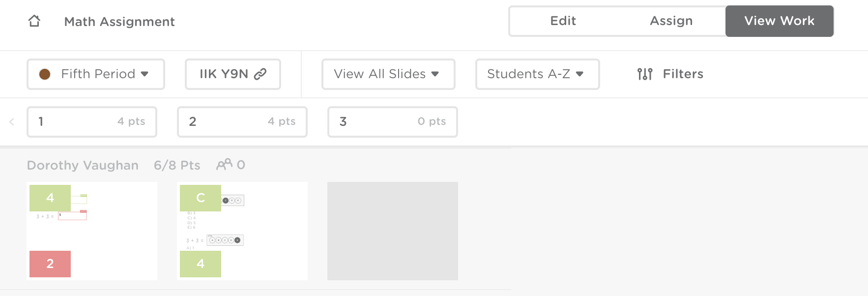Click the chevron on View All Slides
The image size is (868, 296).
pos(434,74)
